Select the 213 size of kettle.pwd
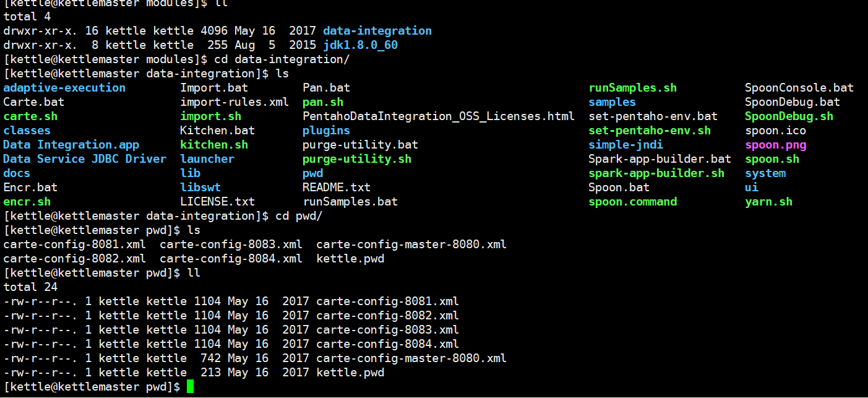Image resolution: width=868 pixels, height=398 pixels. click(x=211, y=373)
